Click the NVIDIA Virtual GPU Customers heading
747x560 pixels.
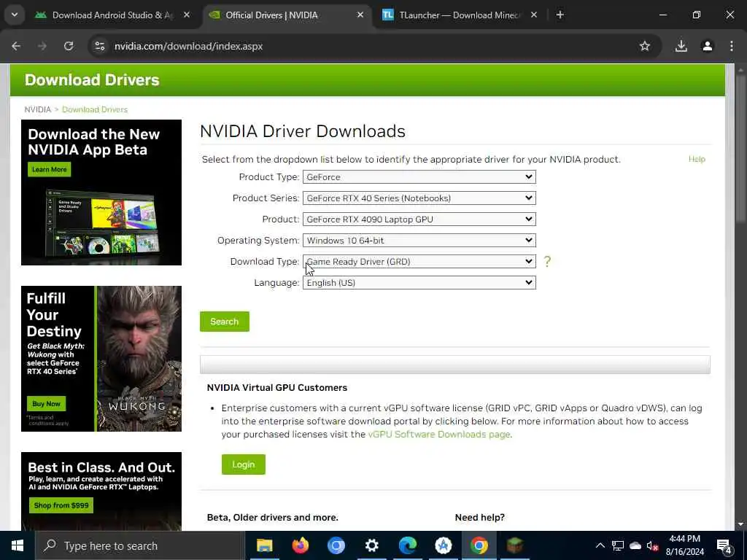pyautogui.click(x=276, y=388)
